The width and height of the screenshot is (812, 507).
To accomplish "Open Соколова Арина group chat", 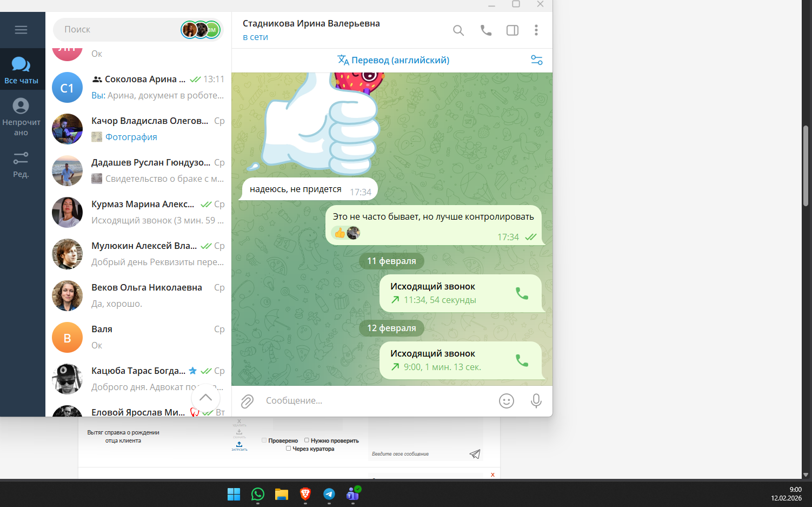I will click(x=138, y=87).
